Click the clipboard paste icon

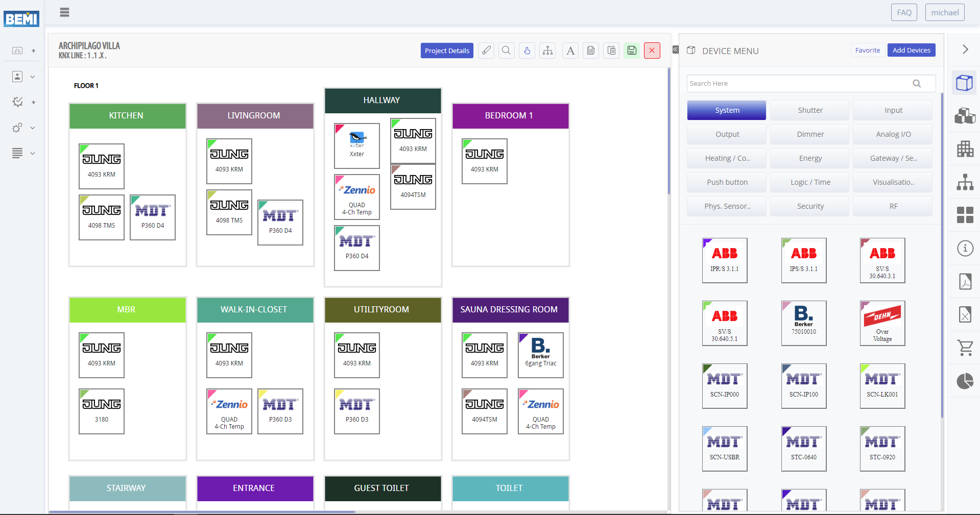pos(611,51)
